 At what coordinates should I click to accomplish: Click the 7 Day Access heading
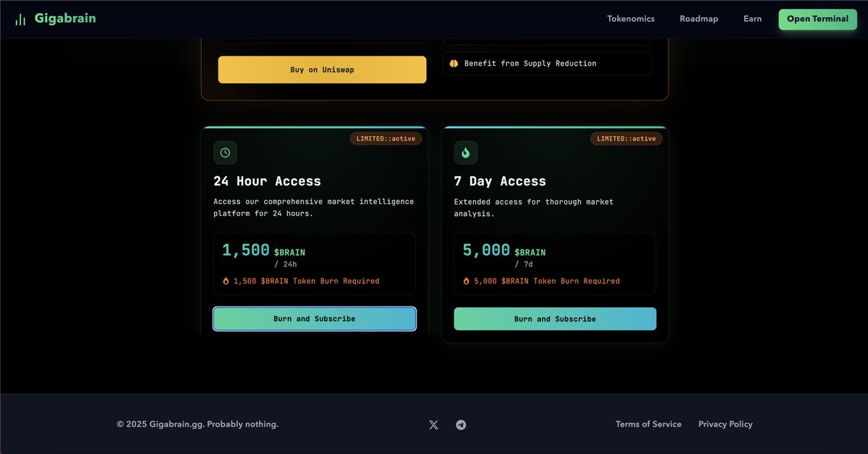(x=500, y=181)
